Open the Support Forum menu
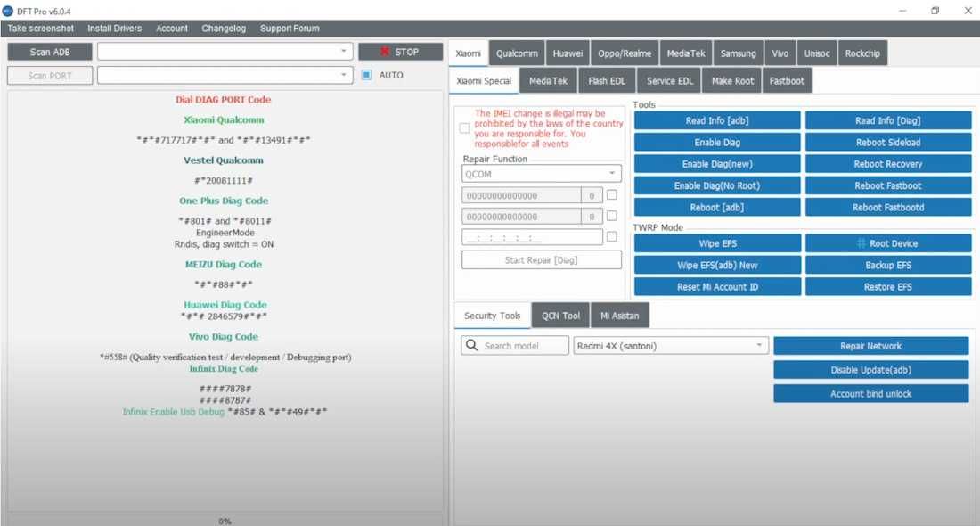The height and width of the screenshot is (526, 980). (290, 29)
